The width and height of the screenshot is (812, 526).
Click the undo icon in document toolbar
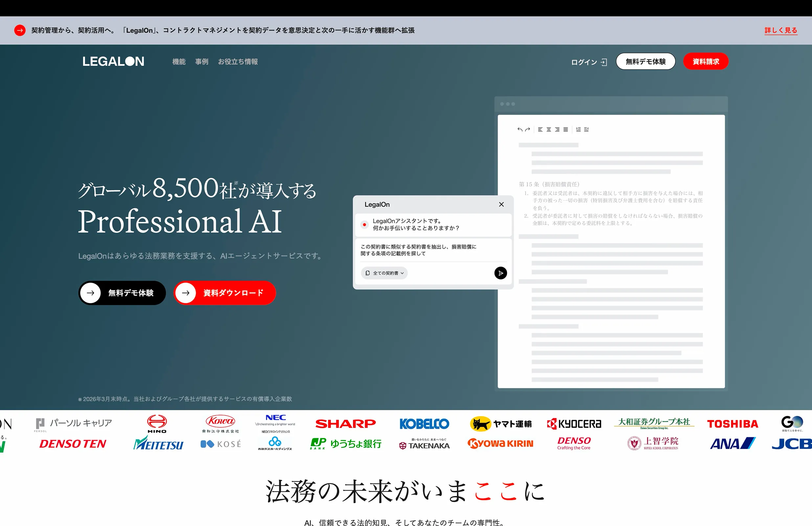520,130
